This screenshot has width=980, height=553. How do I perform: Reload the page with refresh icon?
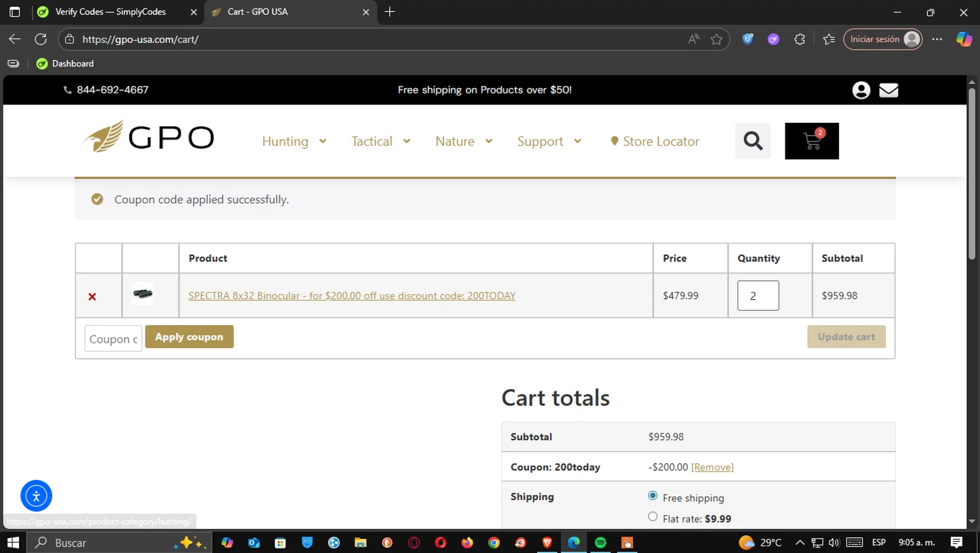(x=41, y=39)
